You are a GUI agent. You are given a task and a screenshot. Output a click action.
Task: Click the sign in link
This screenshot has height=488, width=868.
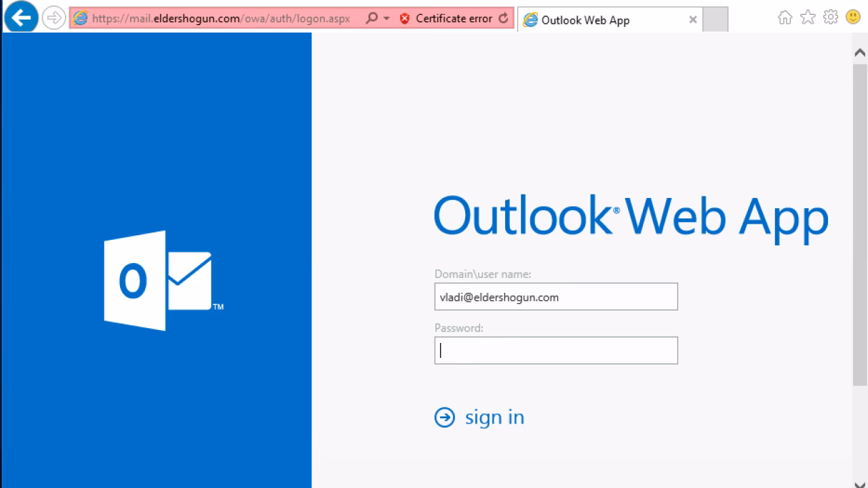tap(494, 417)
